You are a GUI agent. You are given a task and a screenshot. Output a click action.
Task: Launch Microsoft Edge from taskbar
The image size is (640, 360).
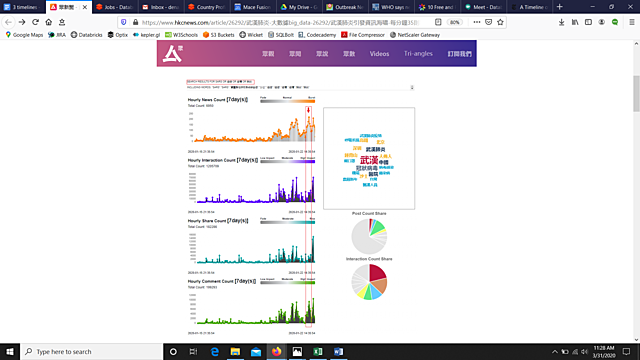click(x=214, y=351)
